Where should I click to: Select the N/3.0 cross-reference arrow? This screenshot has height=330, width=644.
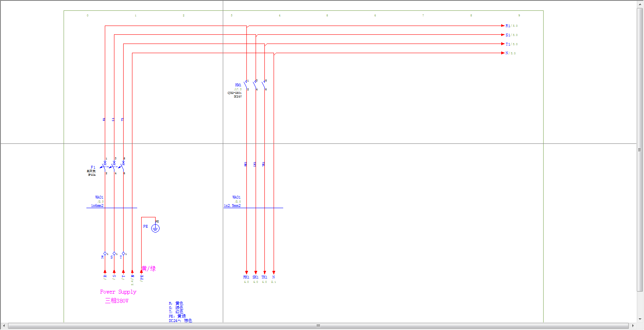pyautogui.click(x=503, y=53)
